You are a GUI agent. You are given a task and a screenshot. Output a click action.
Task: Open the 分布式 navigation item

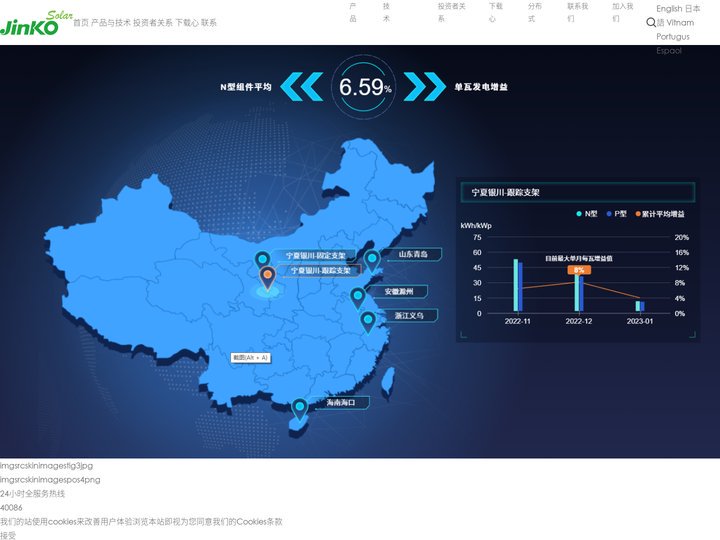[534, 12]
